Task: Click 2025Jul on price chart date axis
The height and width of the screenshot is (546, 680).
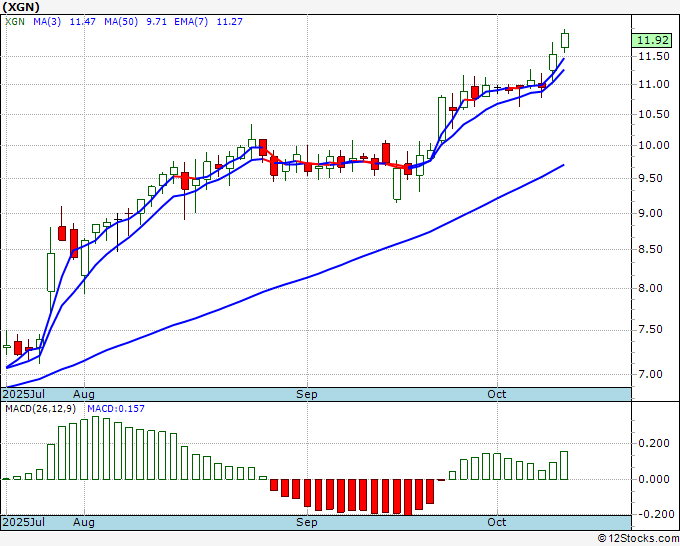Action: point(24,394)
